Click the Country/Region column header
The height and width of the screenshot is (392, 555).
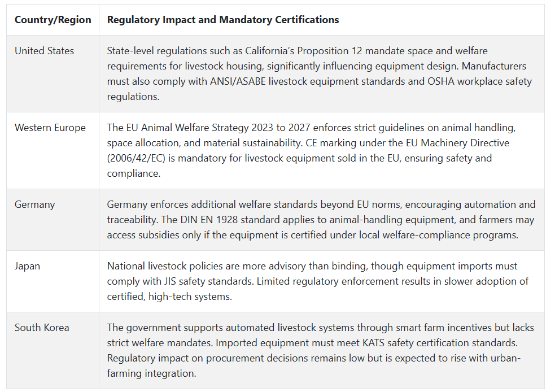pyautogui.click(x=53, y=20)
